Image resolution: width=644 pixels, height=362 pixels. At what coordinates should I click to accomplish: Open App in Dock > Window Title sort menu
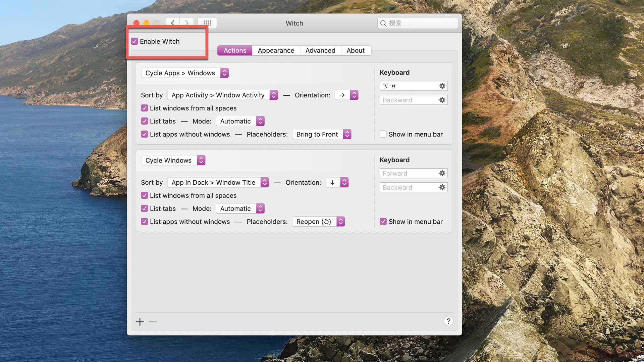[x=218, y=182]
